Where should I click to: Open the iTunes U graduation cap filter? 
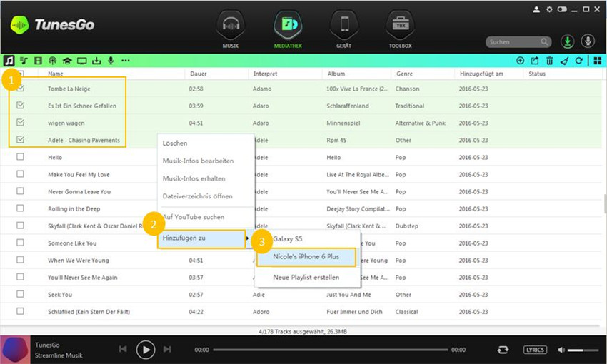click(x=67, y=61)
